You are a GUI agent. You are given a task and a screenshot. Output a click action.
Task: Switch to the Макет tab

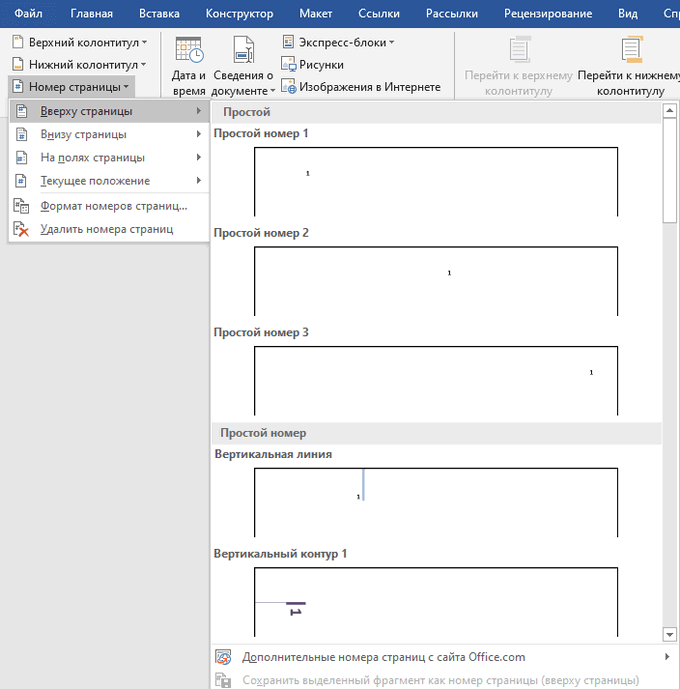click(x=315, y=14)
